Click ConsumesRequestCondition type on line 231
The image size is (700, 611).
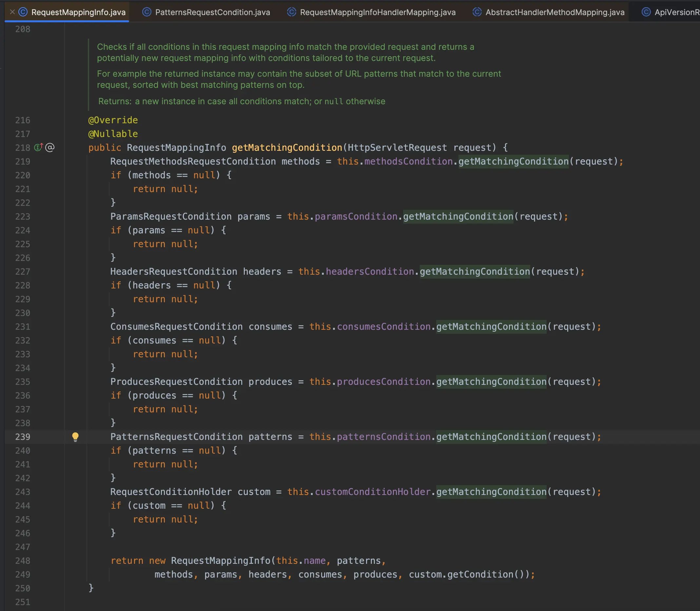(x=177, y=326)
